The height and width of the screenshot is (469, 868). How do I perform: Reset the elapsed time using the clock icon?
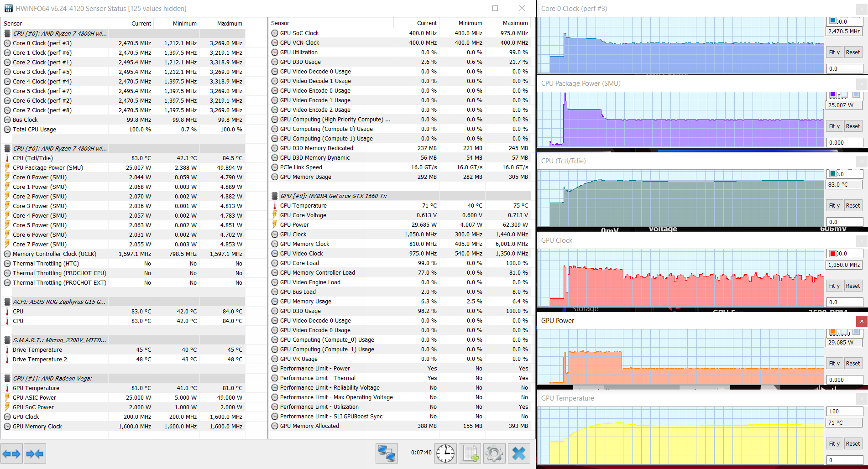point(445,453)
